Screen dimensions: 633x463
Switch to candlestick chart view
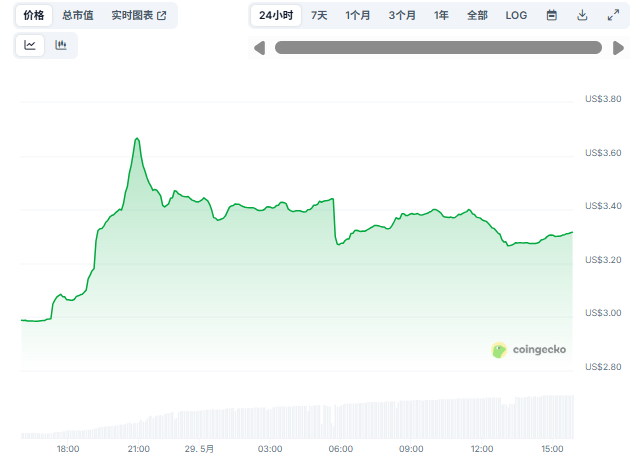tap(61, 45)
